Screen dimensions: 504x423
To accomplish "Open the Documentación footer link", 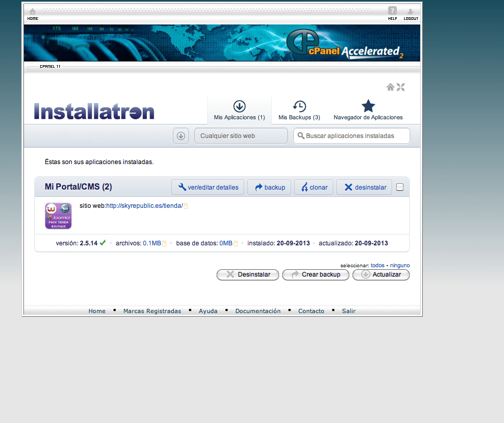I will (x=258, y=311).
